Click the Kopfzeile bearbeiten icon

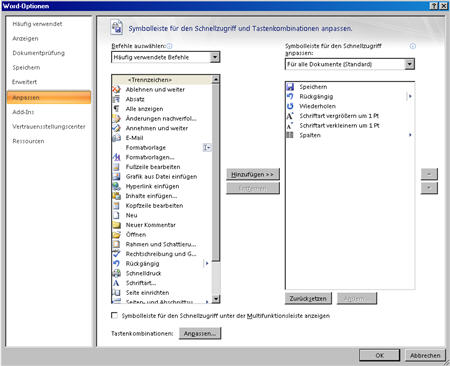click(116, 205)
